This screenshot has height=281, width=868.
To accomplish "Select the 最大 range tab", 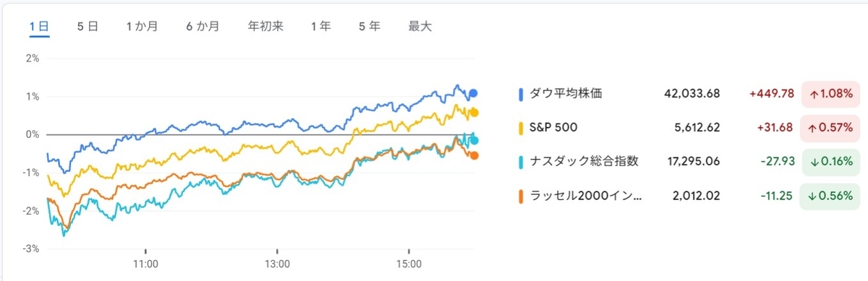I will pyautogui.click(x=420, y=26).
